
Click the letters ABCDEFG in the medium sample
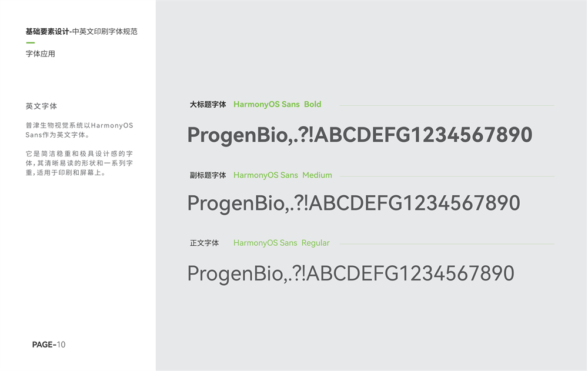(x=357, y=203)
